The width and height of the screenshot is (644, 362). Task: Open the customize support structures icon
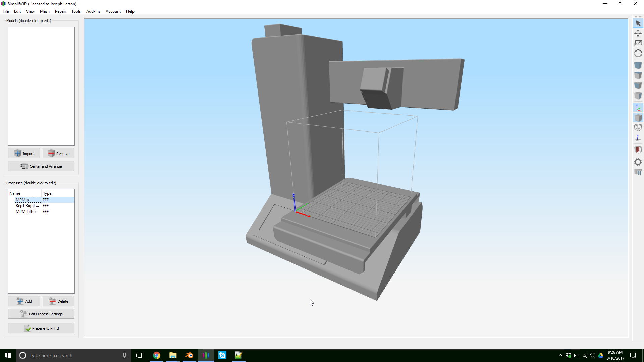point(638,172)
